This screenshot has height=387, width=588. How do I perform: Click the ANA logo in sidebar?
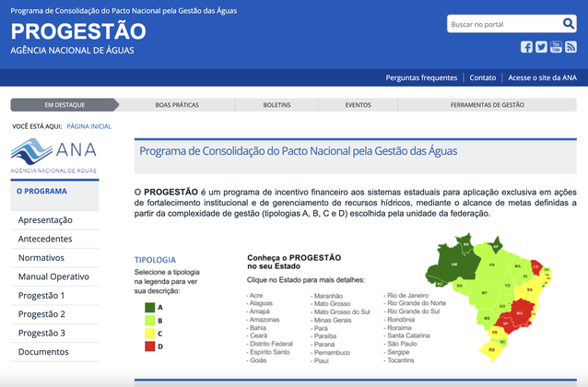point(53,155)
